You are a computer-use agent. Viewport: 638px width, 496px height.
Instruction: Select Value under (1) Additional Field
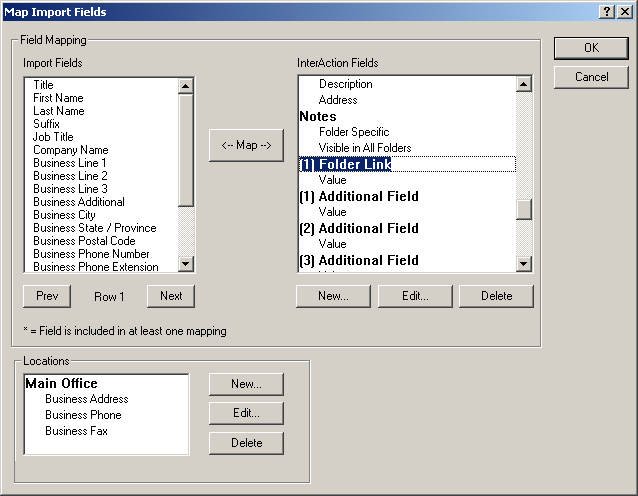click(x=332, y=212)
